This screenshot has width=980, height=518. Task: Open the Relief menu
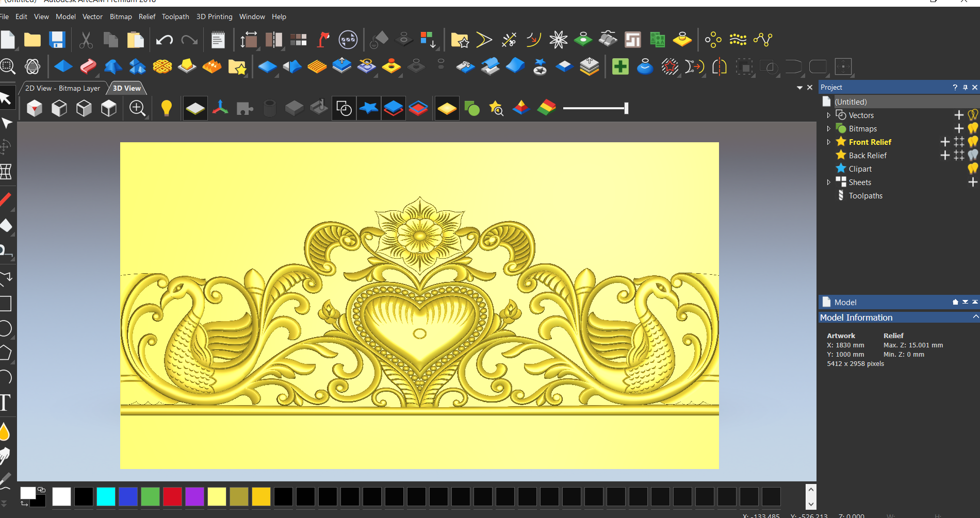[147, 16]
